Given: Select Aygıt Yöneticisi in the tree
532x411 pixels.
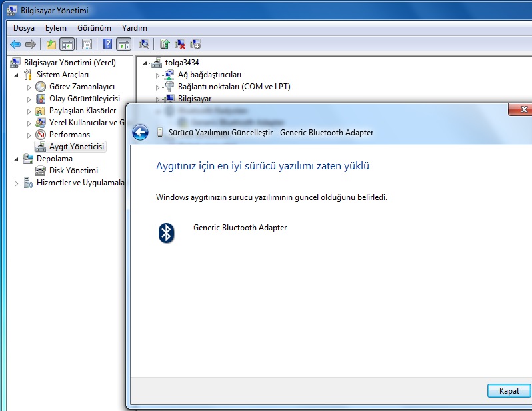Looking at the screenshot, I should (77, 147).
